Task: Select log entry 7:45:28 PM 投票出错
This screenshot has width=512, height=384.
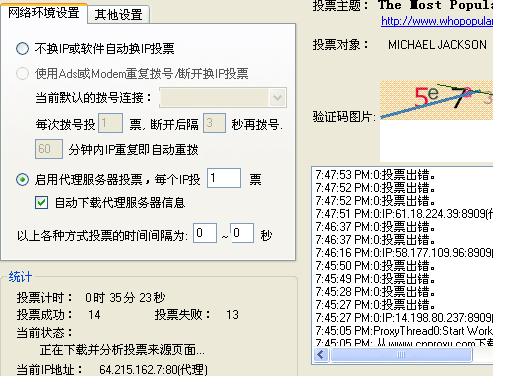Action: 375,292
